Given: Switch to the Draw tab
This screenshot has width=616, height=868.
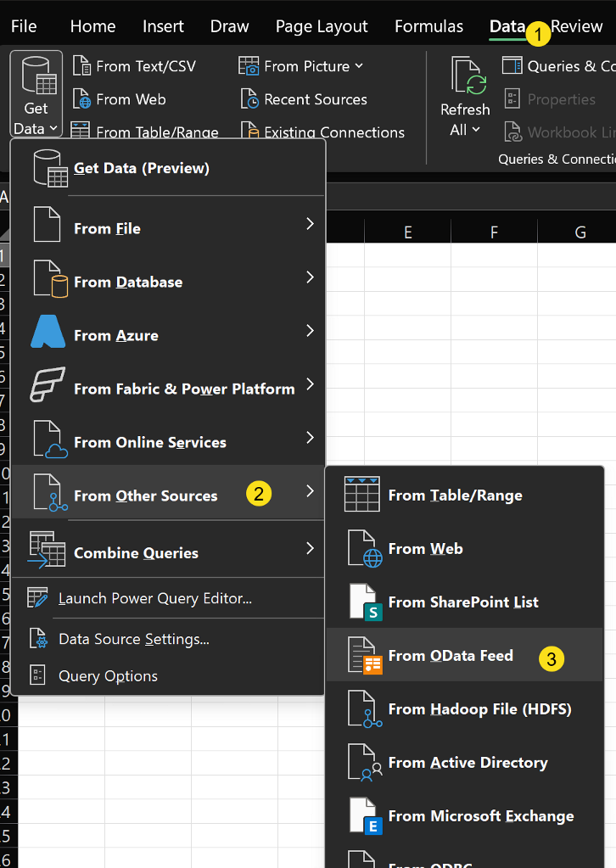Looking at the screenshot, I should (x=230, y=26).
